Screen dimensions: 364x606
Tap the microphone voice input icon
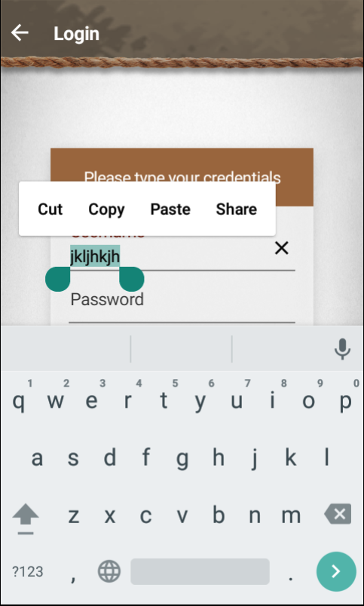tap(342, 349)
